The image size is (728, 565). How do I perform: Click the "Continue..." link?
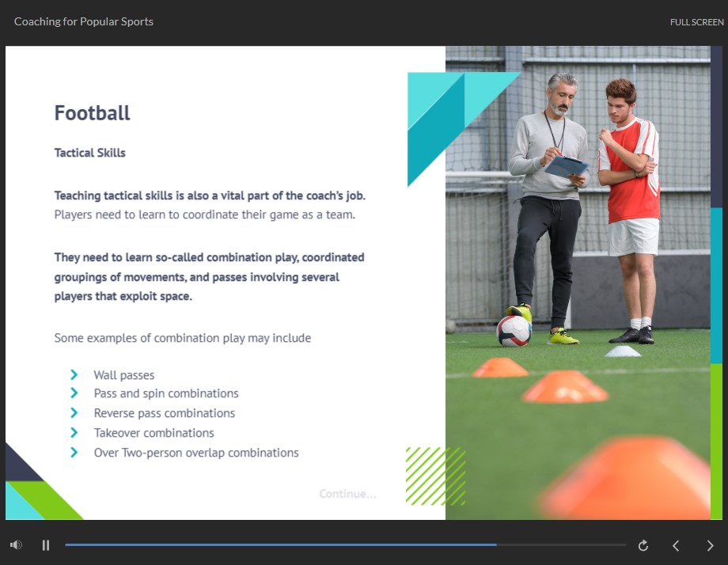[x=347, y=493]
